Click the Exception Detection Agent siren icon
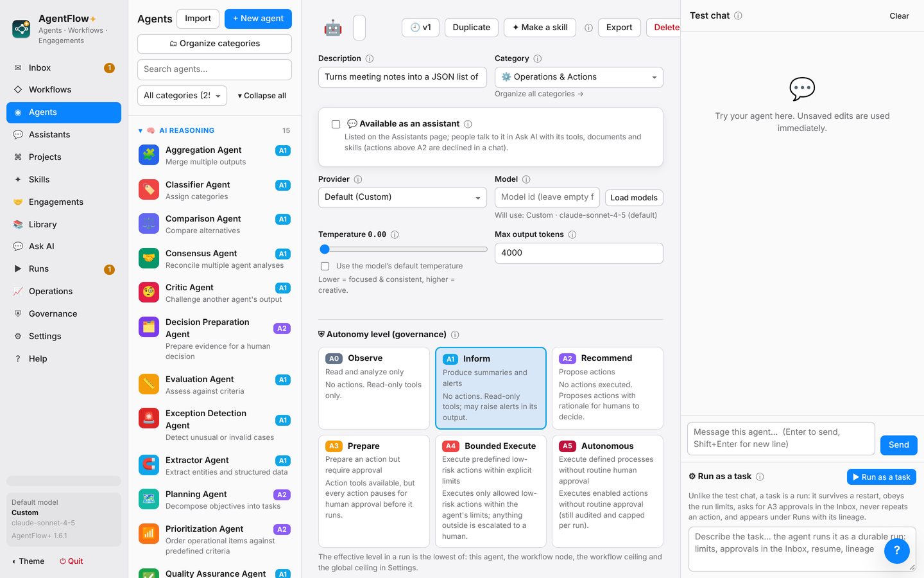924x578 pixels. 149,419
